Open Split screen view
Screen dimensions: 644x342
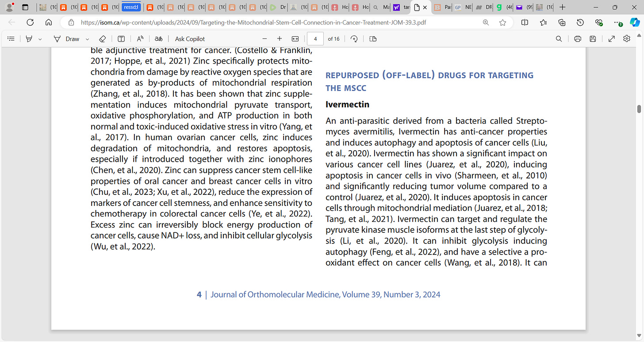(x=525, y=23)
